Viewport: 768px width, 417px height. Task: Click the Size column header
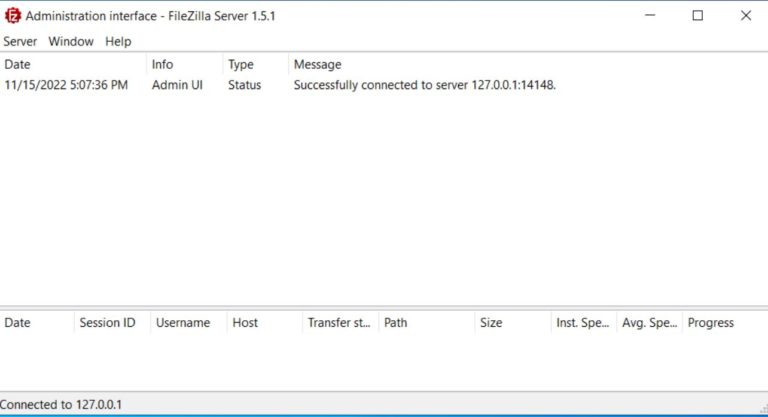pyautogui.click(x=513, y=322)
